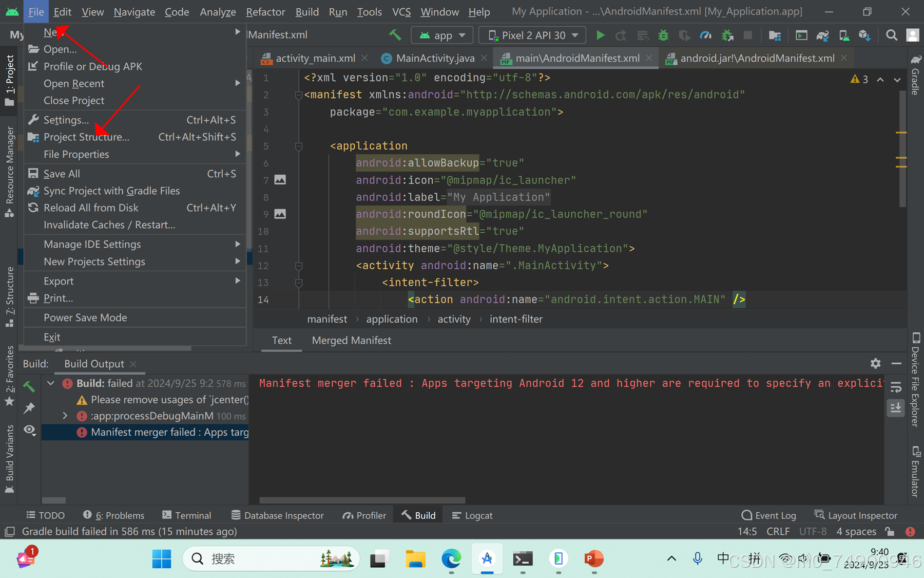Viewport: 924px width, 578px height.
Task: Sync project with Gradle elephant toolbar icon
Action: [822, 35]
